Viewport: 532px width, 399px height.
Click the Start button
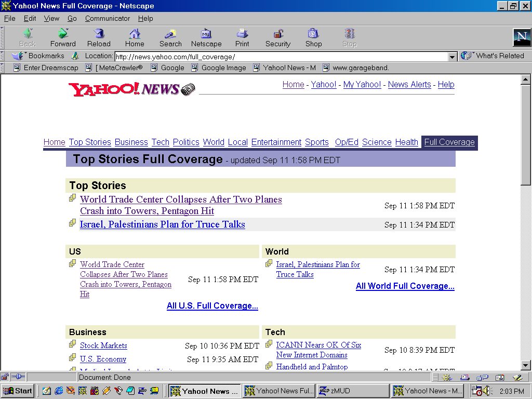coord(18,391)
